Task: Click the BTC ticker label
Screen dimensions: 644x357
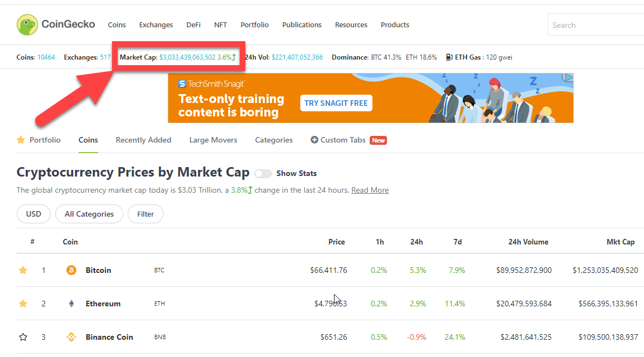Action: (159, 270)
